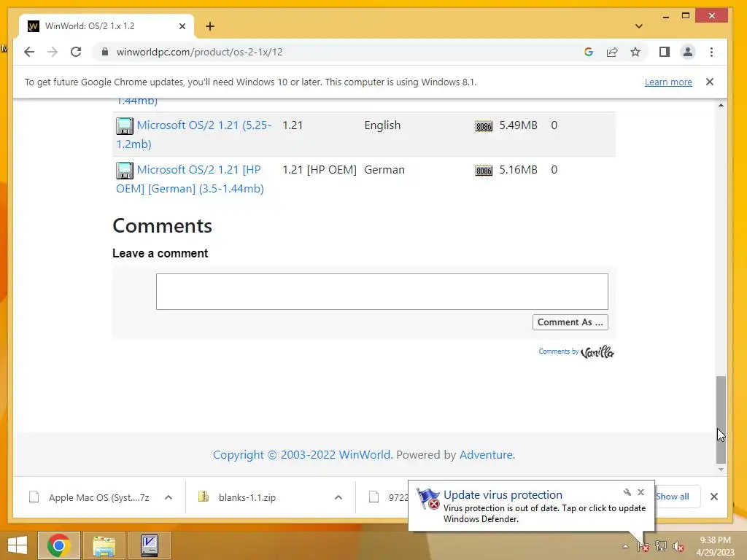747x560 pixels.
Task: Click the Comments heading
Action: coord(162,226)
